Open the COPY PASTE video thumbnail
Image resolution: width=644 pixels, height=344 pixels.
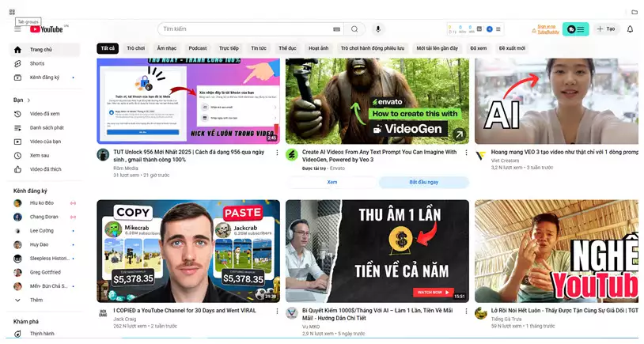coord(188,251)
